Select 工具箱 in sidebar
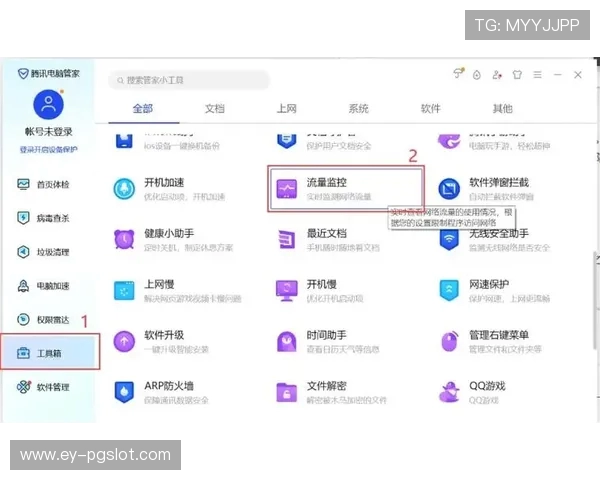The image size is (600, 480). (x=49, y=352)
